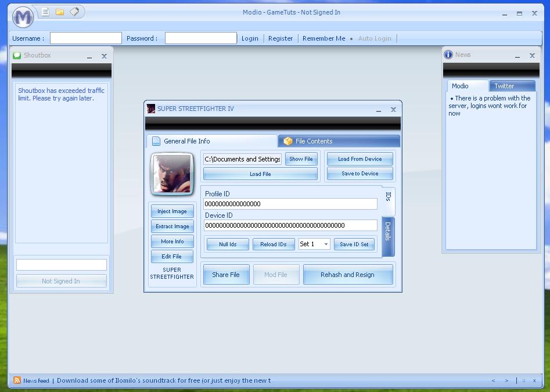Close the SUPER STREETFIGHTER IV window

(394, 110)
